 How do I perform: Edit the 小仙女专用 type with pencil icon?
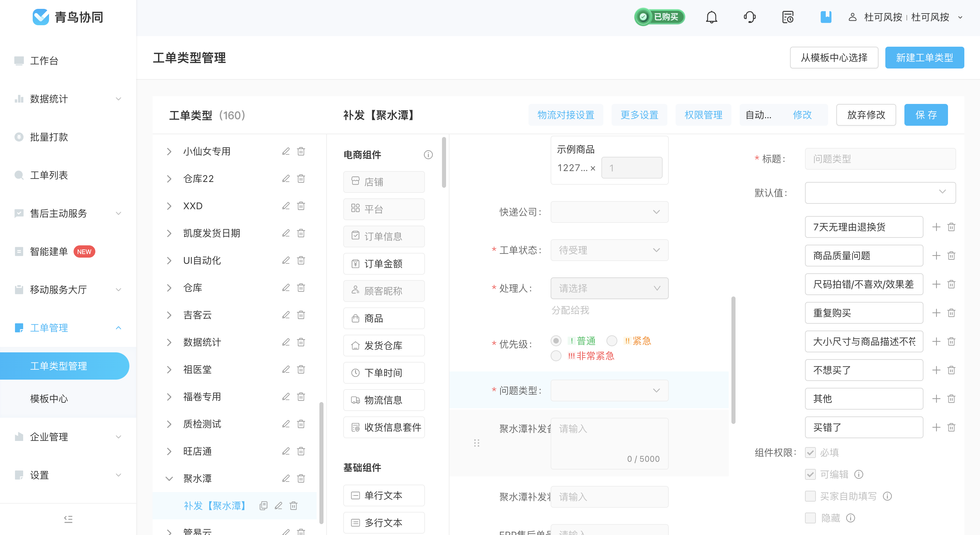coord(286,151)
